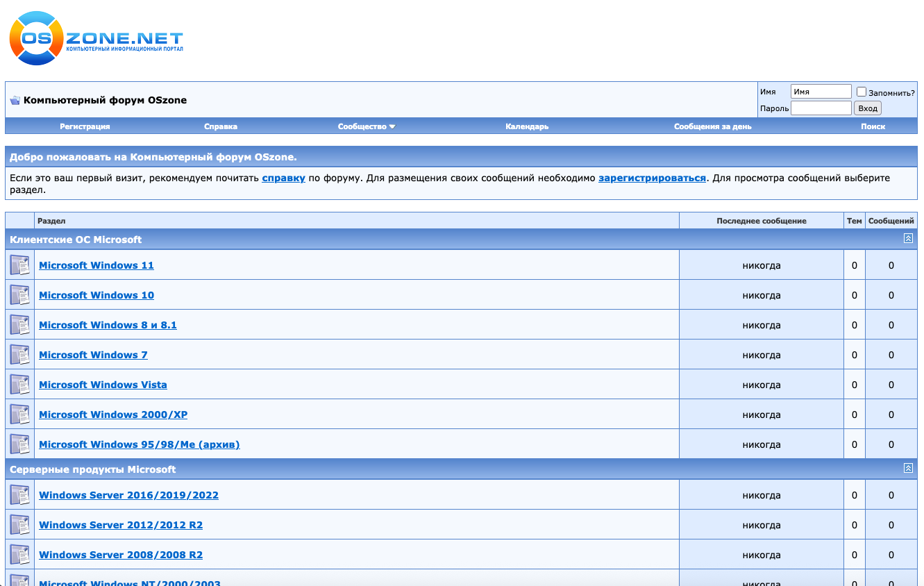Click никогда in the Microsoft Windows 11 row
Image resolution: width=924 pixels, height=586 pixels.
pyautogui.click(x=762, y=265)
